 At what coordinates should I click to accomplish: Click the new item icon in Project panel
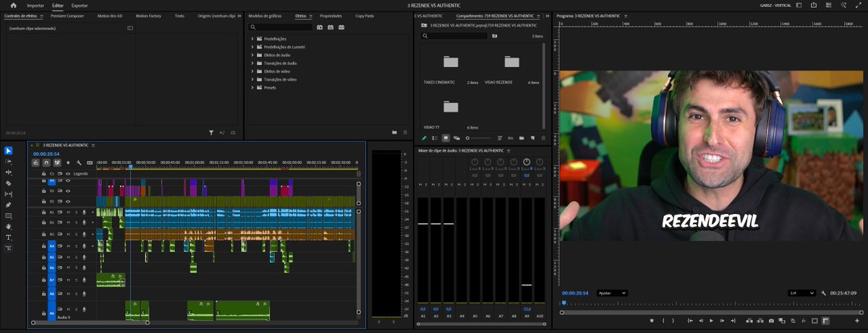pyautogui.click(x=532, y=138)
